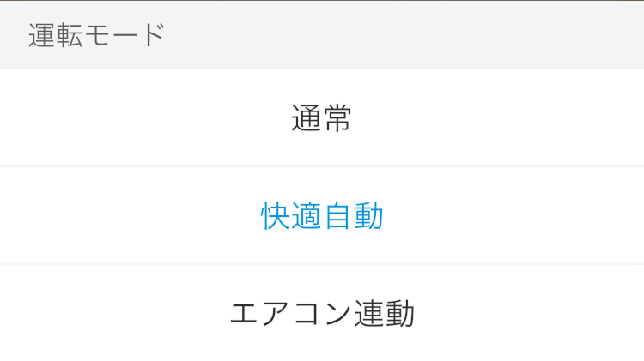
Task: Choose the 快適自動 mode option
Action: tap(322, 216)
